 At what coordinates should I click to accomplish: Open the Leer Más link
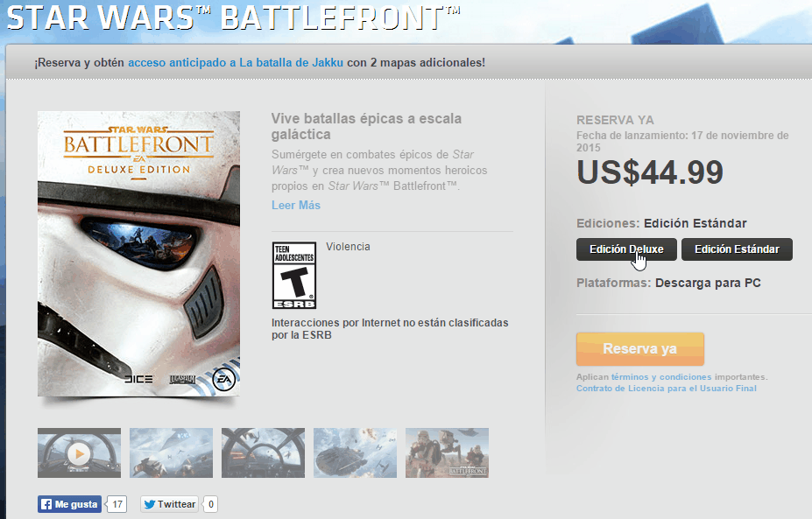click(x=296, y=206)
